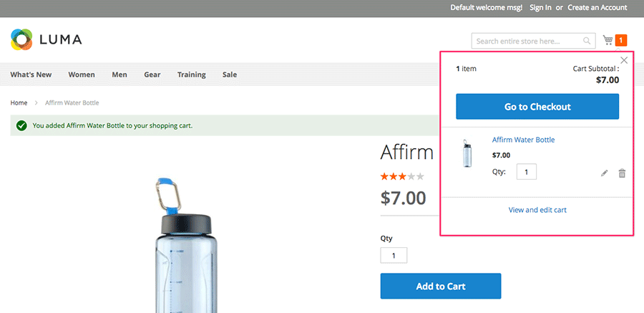Open the Sale menu
This screenshot has width=644, height=313.
coord(230,74)
